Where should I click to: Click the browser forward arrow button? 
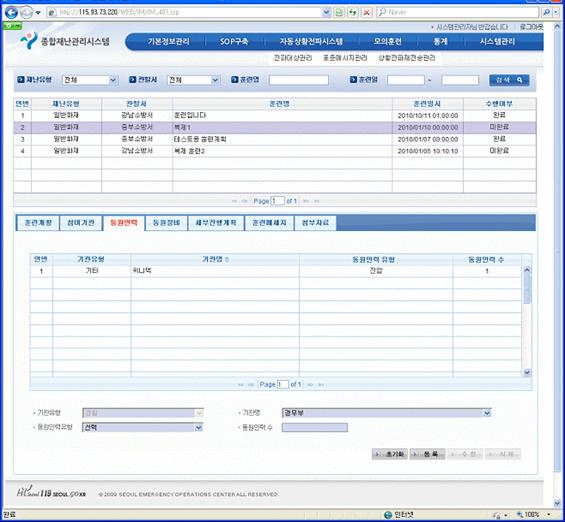coord(26,13)
